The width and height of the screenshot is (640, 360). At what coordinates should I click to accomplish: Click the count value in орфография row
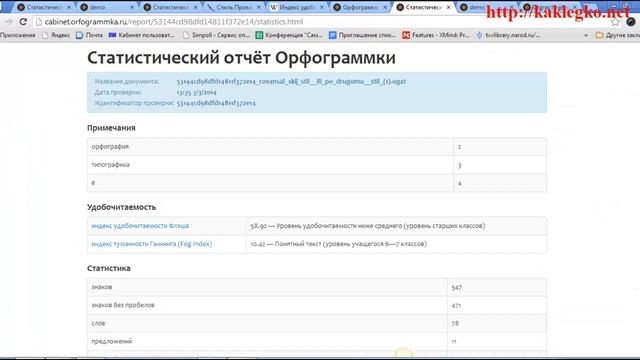click(459, 147)
